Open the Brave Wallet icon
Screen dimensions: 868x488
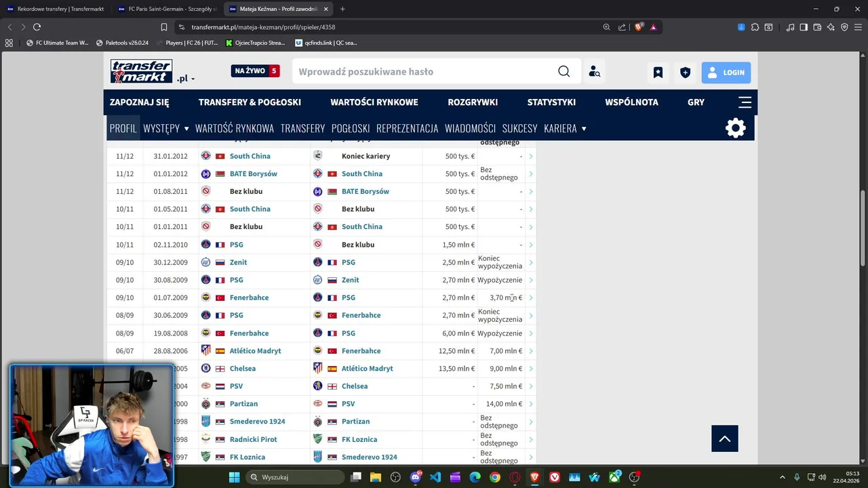(817, 27)
